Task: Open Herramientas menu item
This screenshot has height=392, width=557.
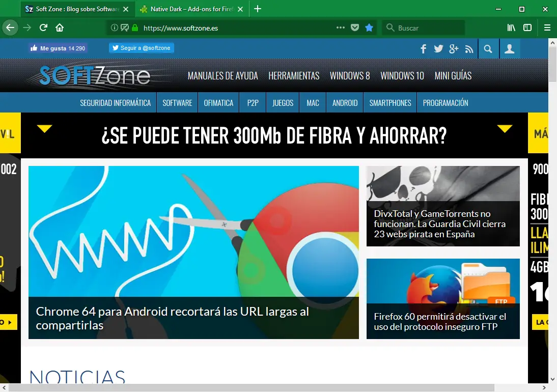Action: coord(294,76)
